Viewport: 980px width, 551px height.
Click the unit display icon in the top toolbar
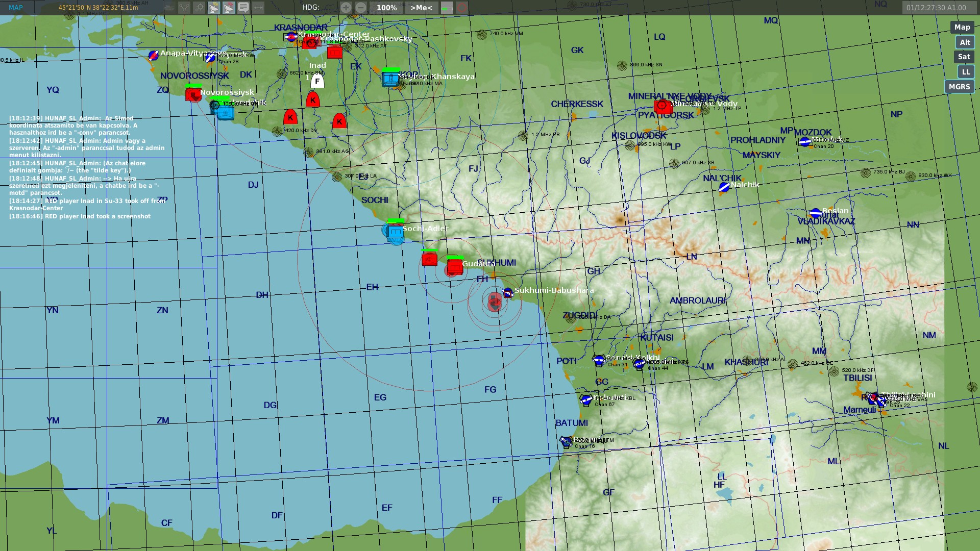point(169,8)
